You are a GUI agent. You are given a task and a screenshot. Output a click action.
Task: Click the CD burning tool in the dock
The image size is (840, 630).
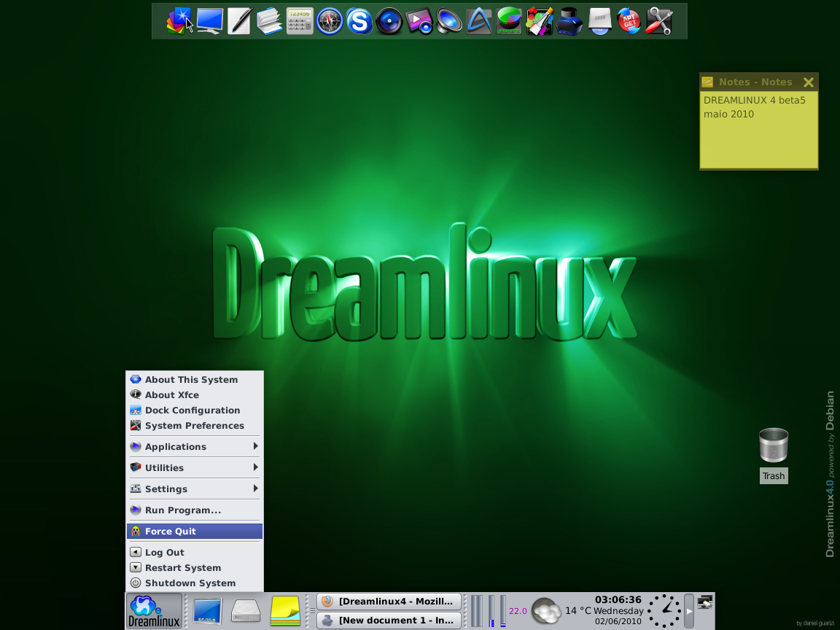point(599,21)
